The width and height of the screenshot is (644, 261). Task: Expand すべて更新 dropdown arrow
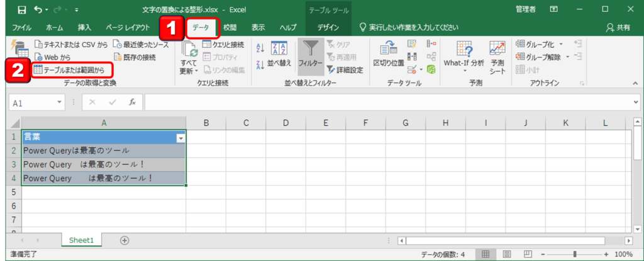coord(196,71)
